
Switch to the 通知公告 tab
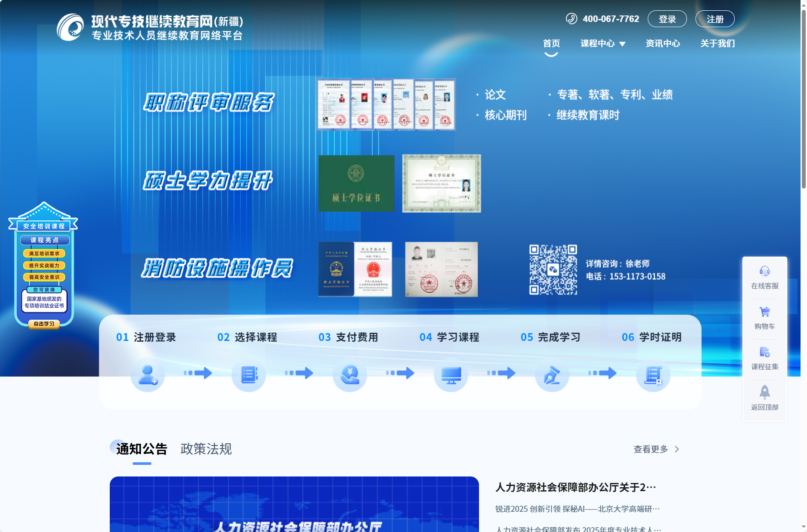[x=142, y=449]
